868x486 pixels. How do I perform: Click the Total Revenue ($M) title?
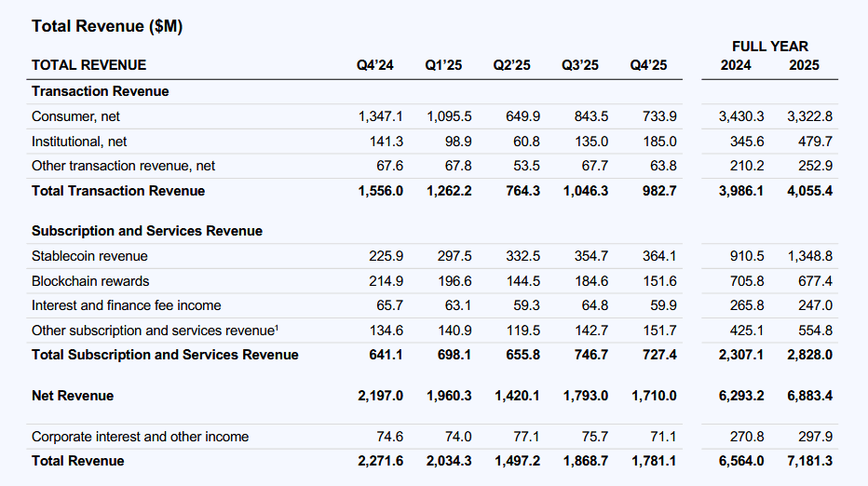(106, 27)
